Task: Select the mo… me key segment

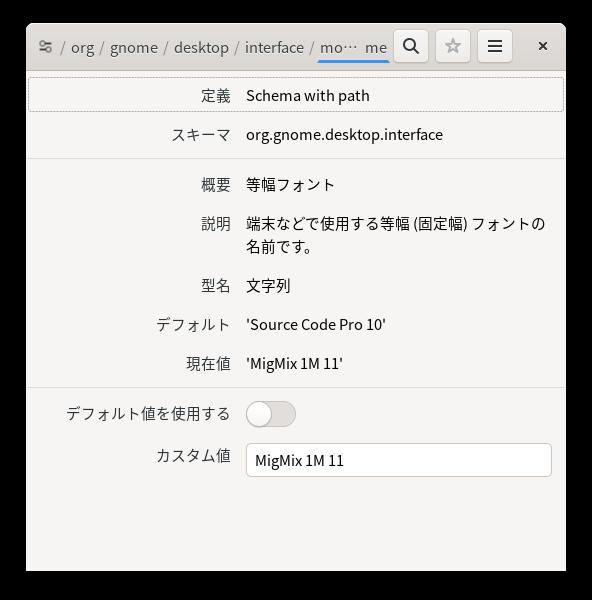Action: point(353,48)
